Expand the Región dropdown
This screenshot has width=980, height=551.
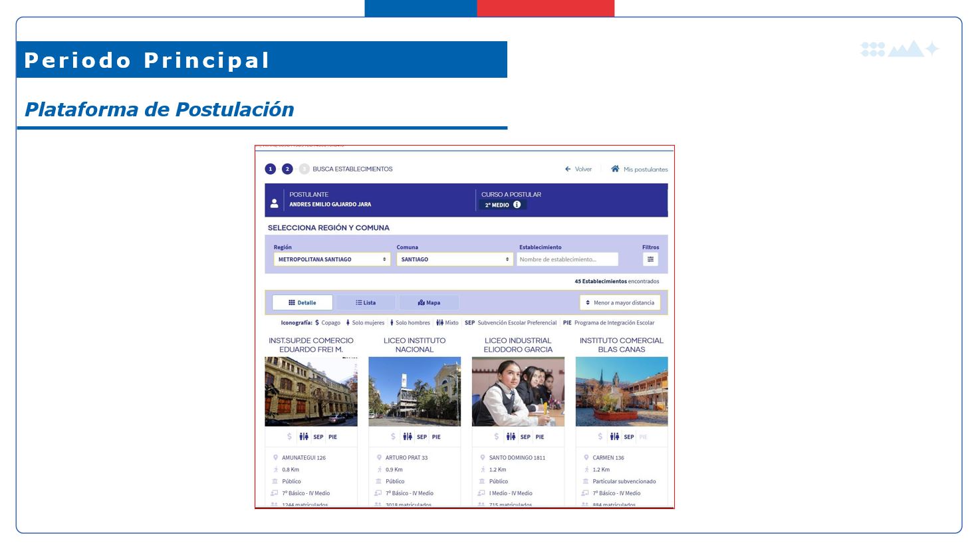(332, 259)
